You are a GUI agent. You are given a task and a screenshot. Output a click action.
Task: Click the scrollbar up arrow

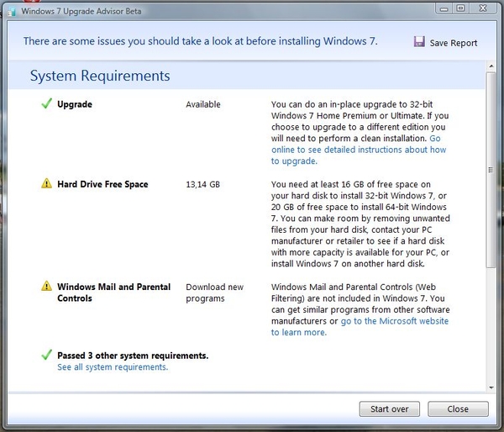point(491,66)
